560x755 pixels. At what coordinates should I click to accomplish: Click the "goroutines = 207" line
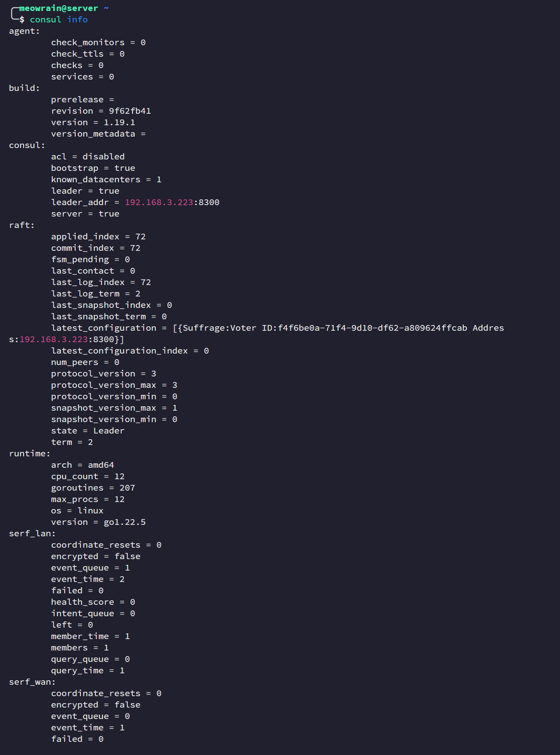93,488
